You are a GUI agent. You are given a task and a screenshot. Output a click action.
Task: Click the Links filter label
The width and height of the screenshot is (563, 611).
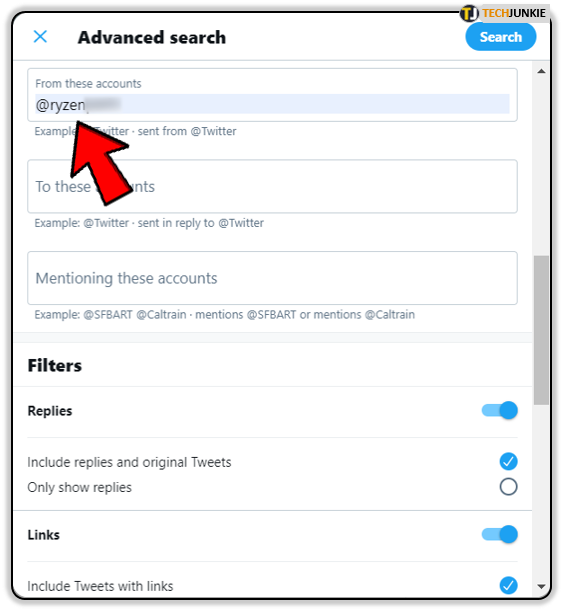[44, 535]
